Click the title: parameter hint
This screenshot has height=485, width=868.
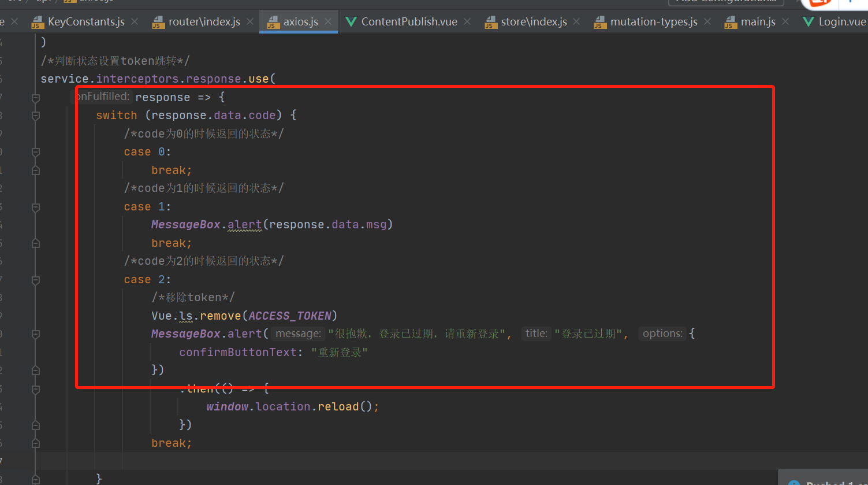pyautogui.click(x=537, y=334)
